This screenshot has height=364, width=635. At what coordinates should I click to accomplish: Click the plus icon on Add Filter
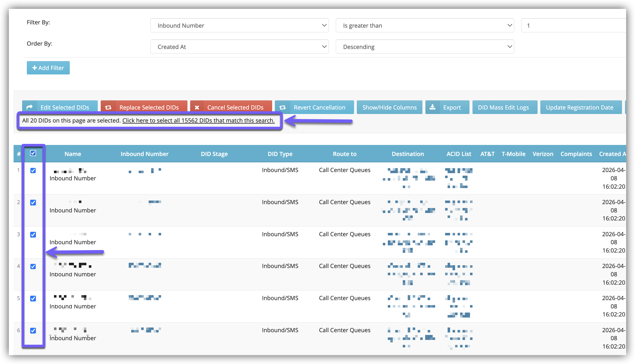(35, 68)
